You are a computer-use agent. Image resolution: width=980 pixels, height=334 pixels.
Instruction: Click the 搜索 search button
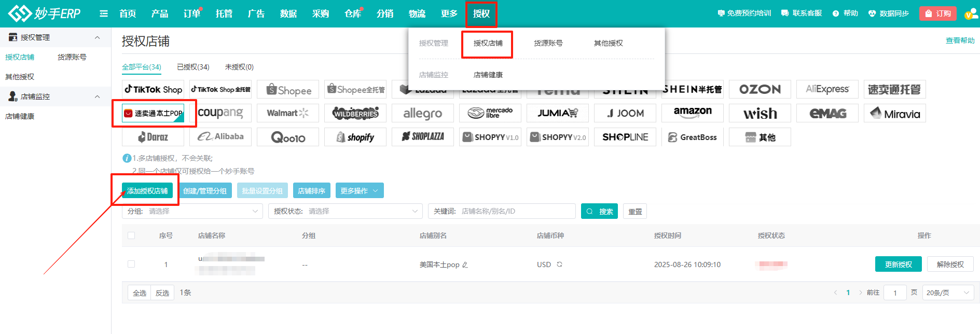(599, 211)
